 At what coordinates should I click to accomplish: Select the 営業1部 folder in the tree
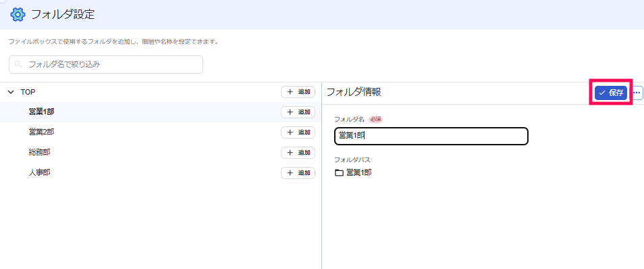pos(160,112)
